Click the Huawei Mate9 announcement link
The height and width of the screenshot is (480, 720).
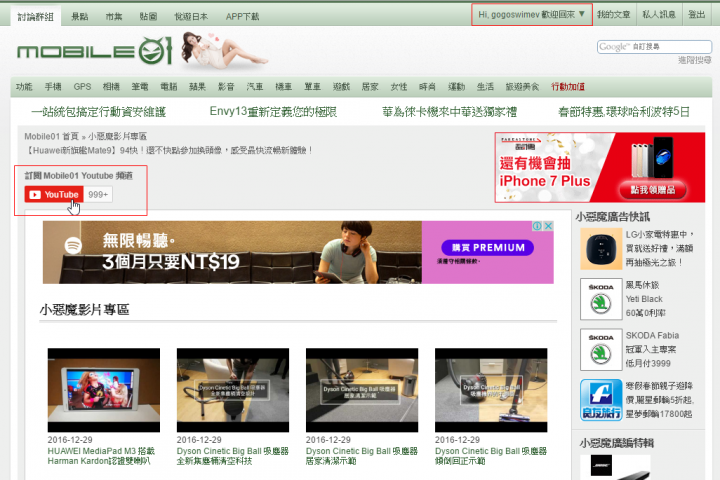click(169, 150)
